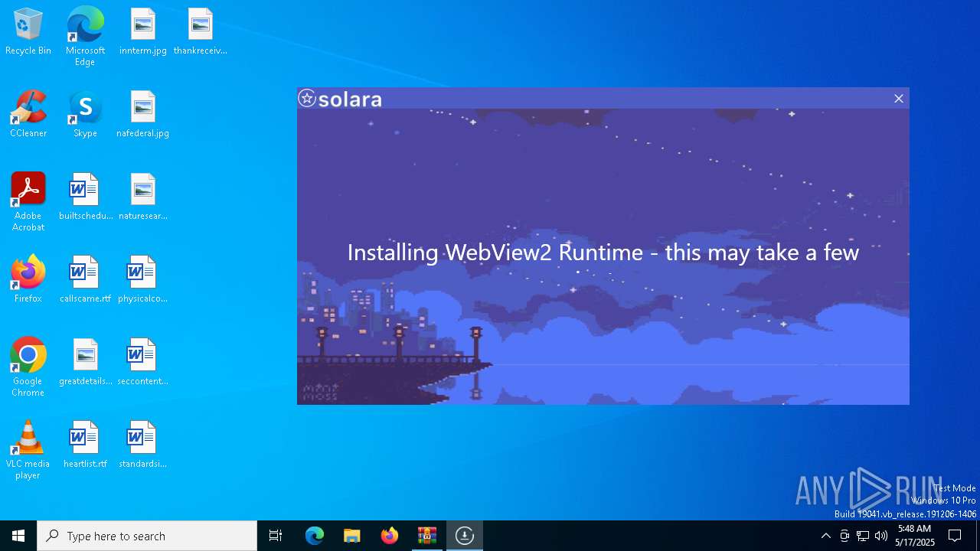Open CCleaner desktop shortcut
This screenshot has height=551, width=980.
[28, 114]
